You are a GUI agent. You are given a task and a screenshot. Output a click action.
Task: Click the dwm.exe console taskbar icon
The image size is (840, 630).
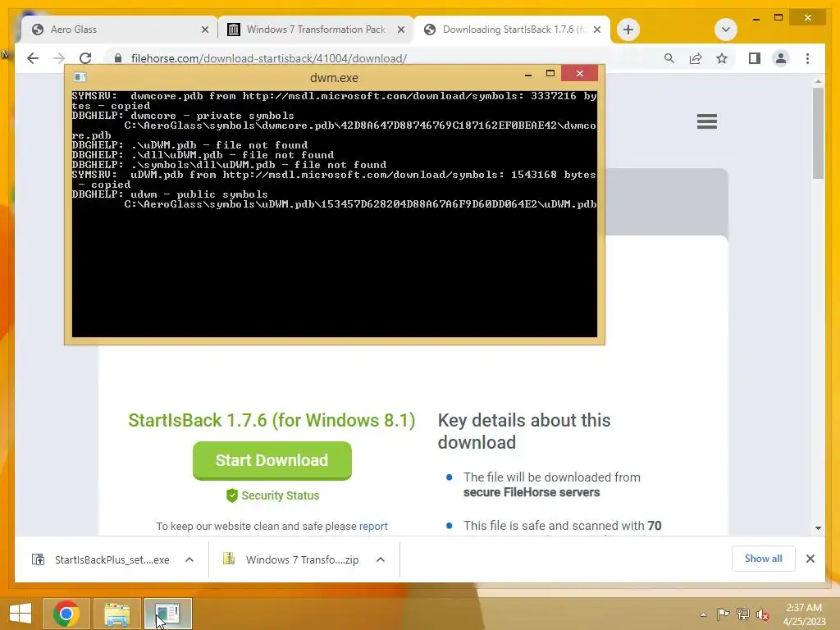167,614
